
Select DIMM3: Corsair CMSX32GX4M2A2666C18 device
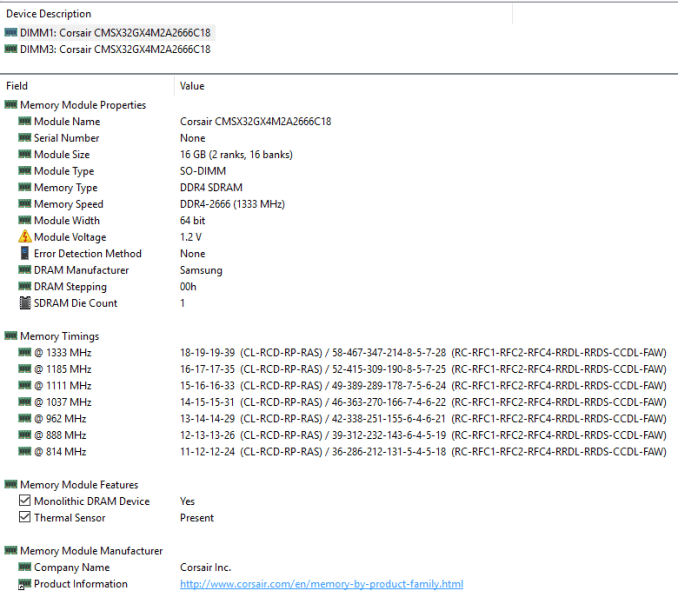click(115, 48)
